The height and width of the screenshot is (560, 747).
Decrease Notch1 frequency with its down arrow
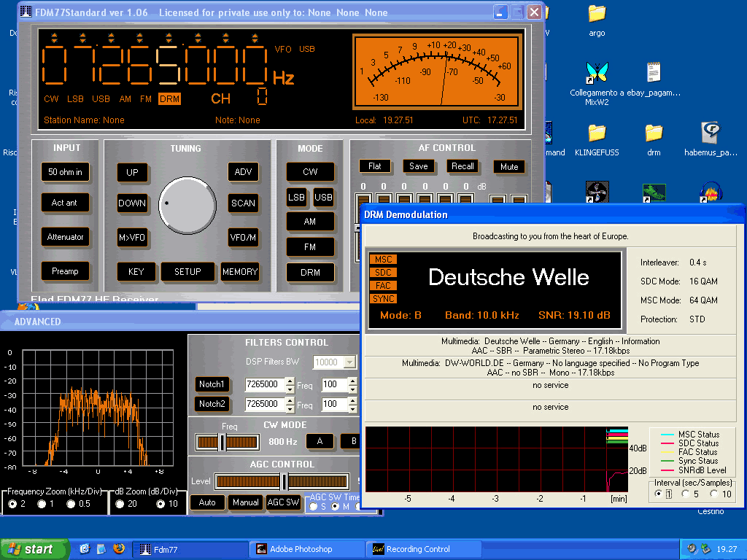(290, 389)
